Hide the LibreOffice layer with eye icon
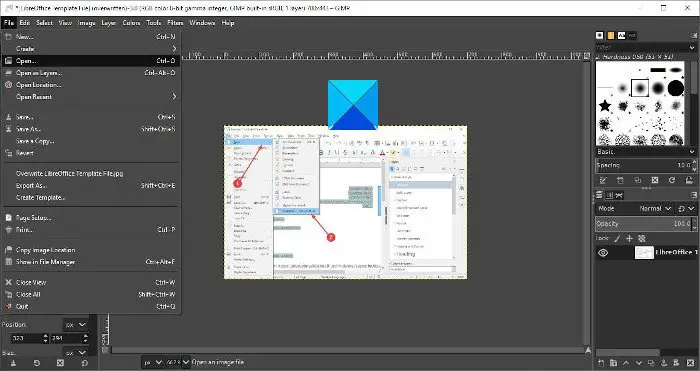700x371 pixels. coord(603,253)
